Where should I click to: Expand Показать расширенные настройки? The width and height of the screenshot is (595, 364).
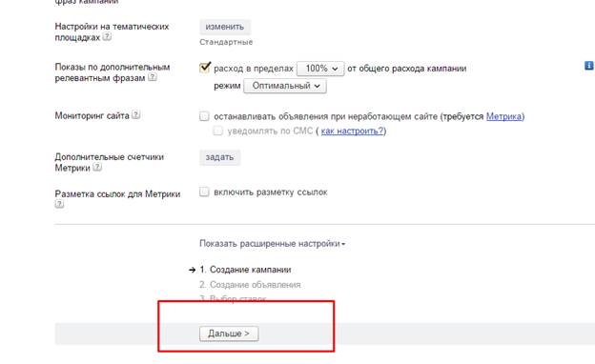(x=273, y=243)
